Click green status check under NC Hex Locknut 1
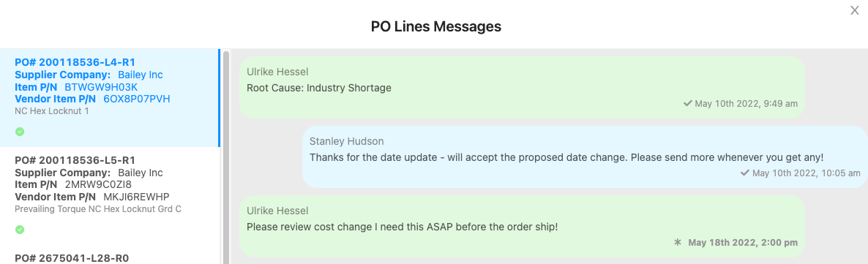The image size is (868, 264). coord(19,132)
